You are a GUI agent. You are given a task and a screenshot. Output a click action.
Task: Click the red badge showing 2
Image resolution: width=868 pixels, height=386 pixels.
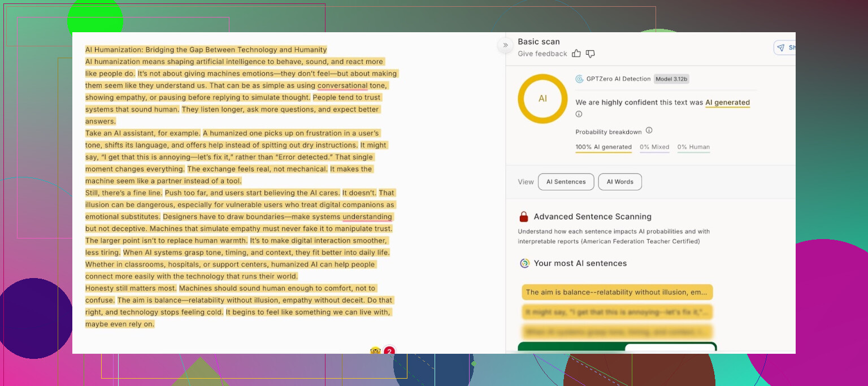[x=389, y=351]
